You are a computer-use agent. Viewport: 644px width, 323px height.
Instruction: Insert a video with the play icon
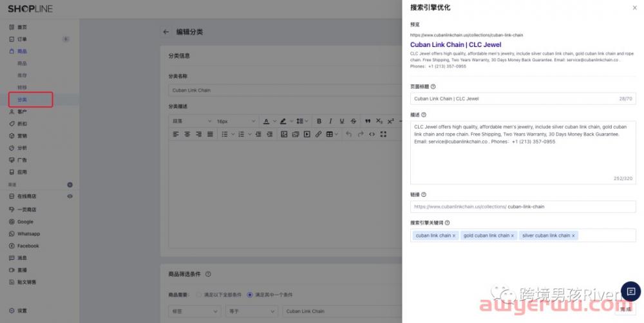pos(307,134)
